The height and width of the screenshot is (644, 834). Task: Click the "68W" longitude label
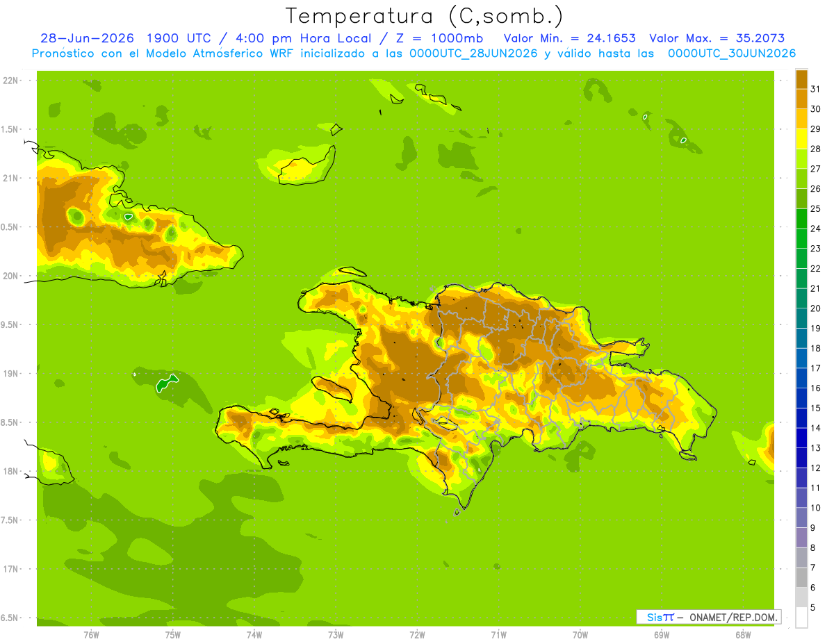tap(743, 634)
